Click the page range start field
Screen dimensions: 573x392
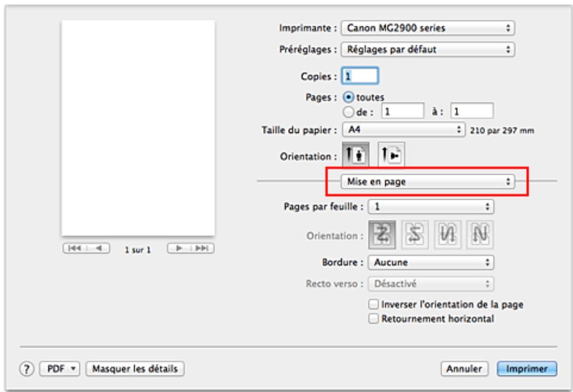point(403,111)
